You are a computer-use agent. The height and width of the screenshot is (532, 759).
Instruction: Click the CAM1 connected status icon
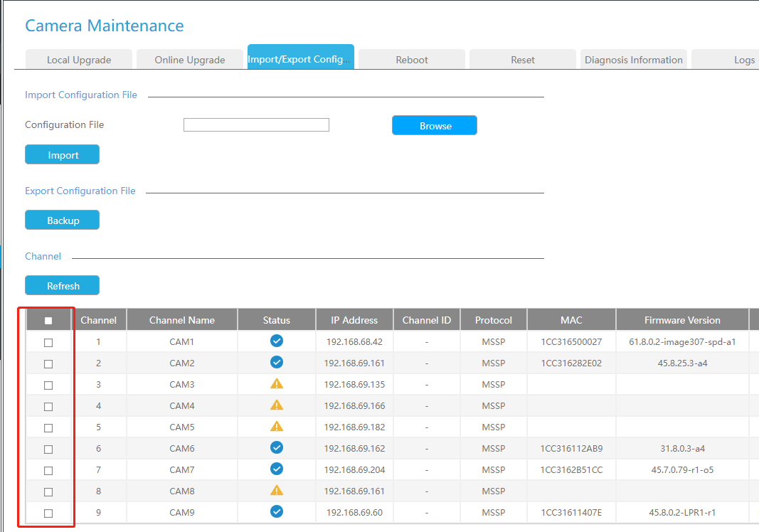point(277,341)
